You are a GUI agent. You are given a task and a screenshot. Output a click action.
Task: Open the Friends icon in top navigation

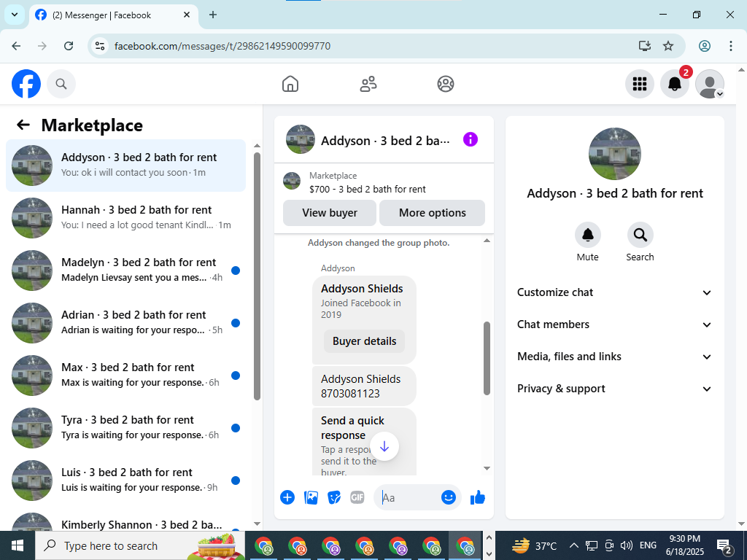[x=368, y=84]
